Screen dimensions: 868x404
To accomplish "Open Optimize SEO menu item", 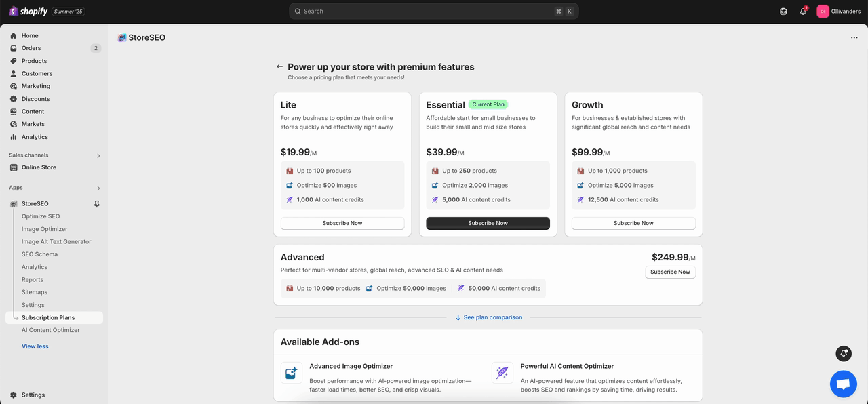I will tap(41, 216).
